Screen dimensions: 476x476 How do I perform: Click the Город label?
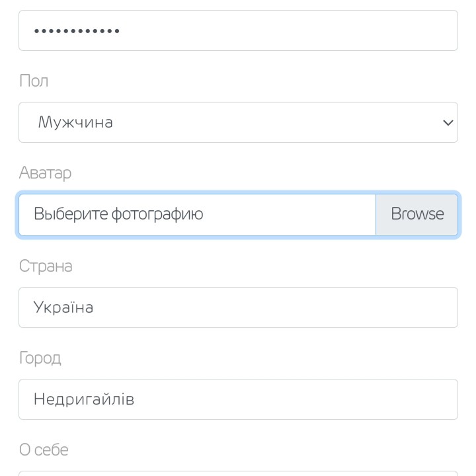coord(40,358)
